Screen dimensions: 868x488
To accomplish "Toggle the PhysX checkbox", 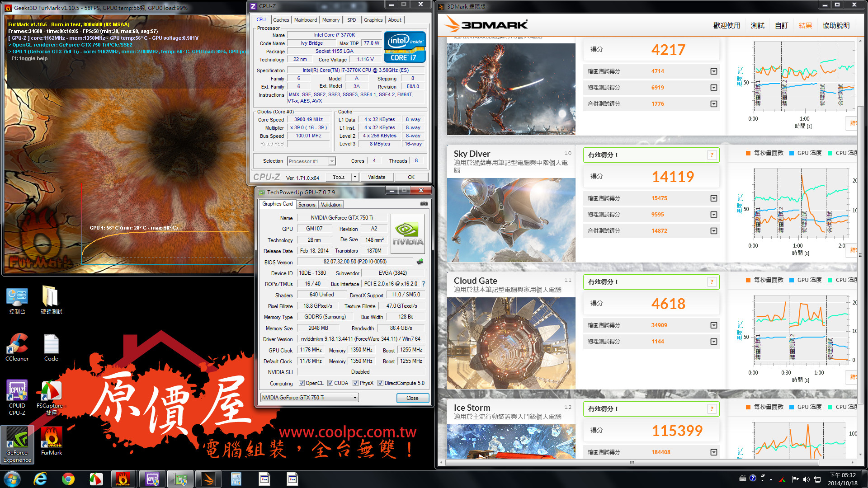I will tap(356, 383).
